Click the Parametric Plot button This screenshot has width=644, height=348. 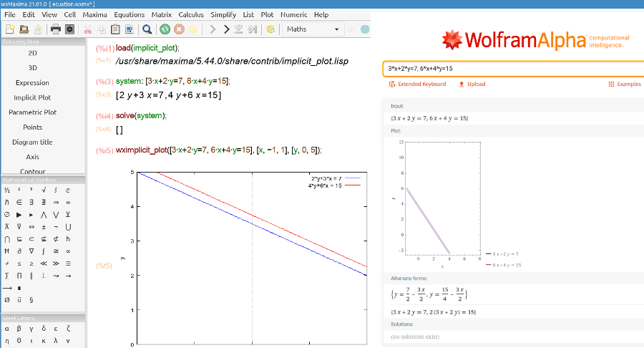coord(32,112)
